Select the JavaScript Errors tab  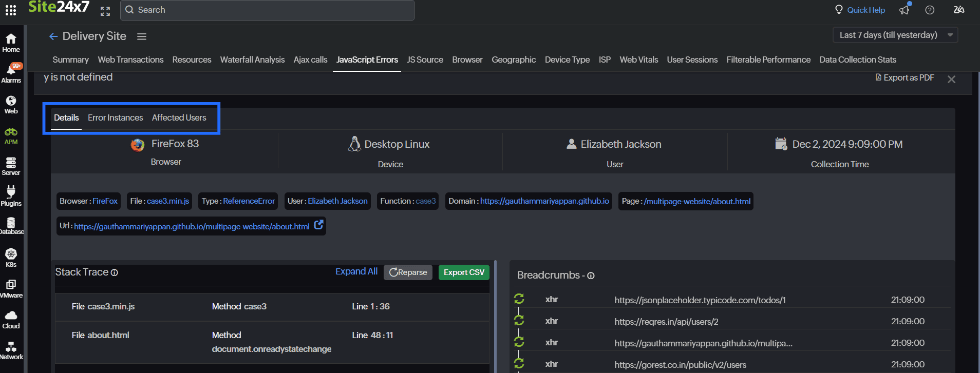pos(367,60)
